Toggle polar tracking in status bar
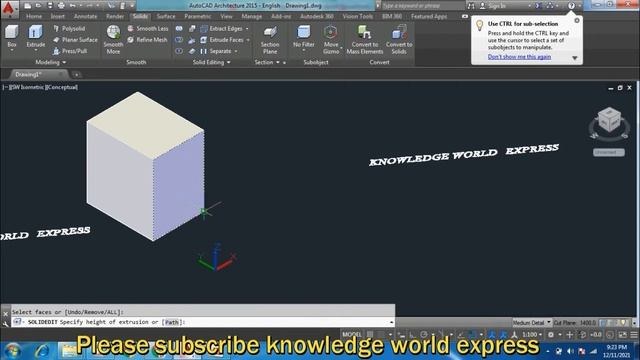 point(424,335)
